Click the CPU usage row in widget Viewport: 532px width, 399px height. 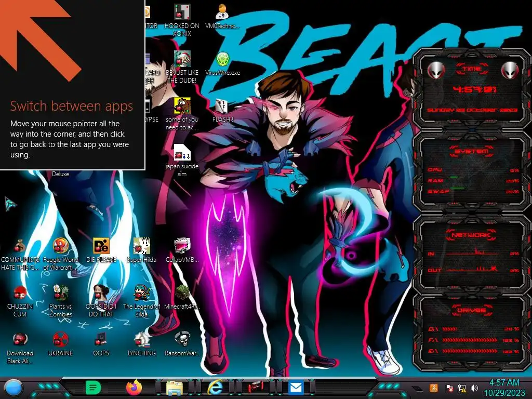click(473, 170)
